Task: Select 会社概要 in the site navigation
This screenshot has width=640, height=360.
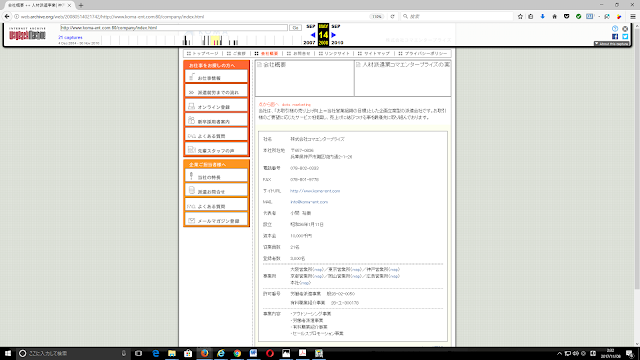Action: [x=266, y=53]
